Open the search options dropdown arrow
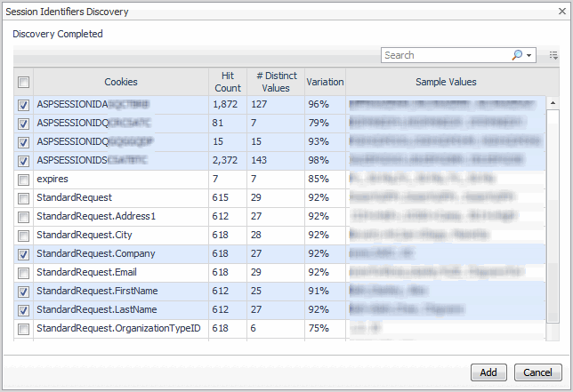 (x=529, y=55)
